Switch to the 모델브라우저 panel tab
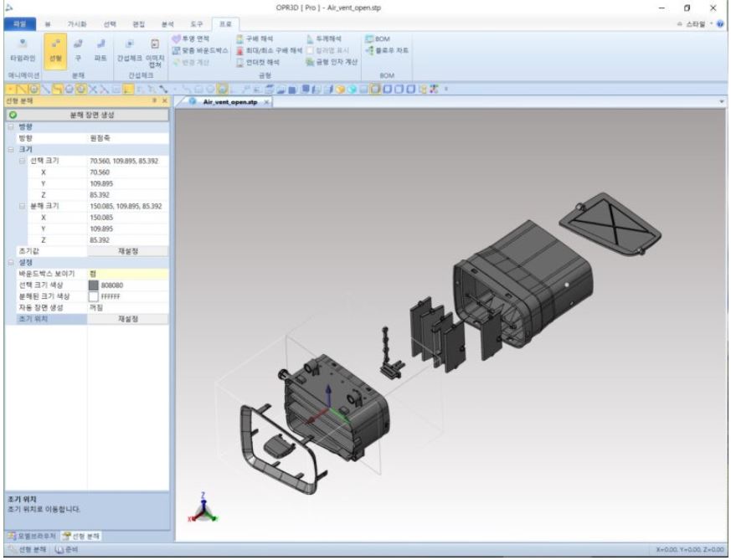This screenshot has height=560, width=731. [32, 535]
